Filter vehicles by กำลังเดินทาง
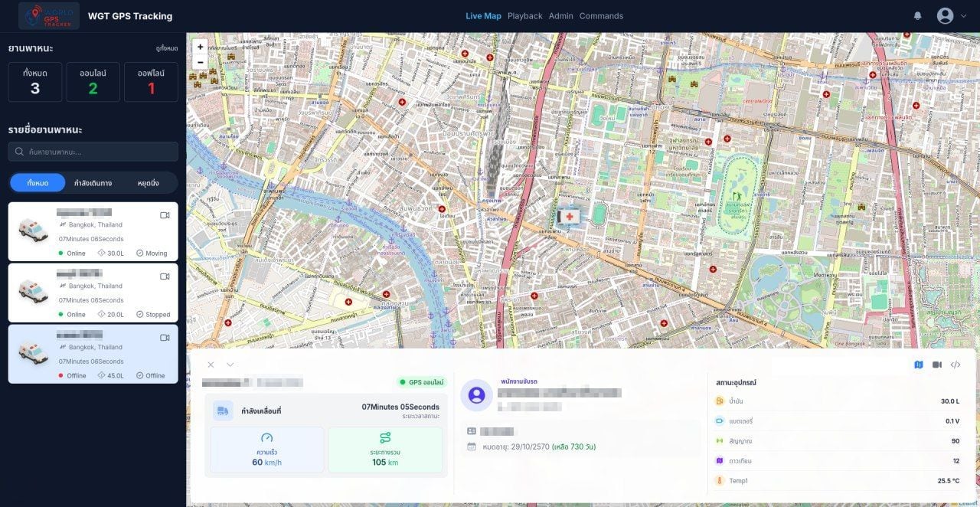The height and width of the screenshot is (507, 980). [93, 183]
